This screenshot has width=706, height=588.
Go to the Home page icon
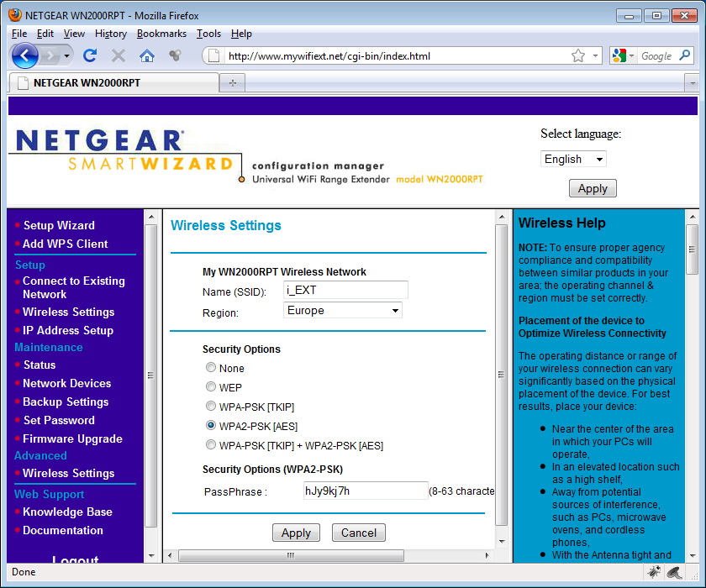(147, 55)
